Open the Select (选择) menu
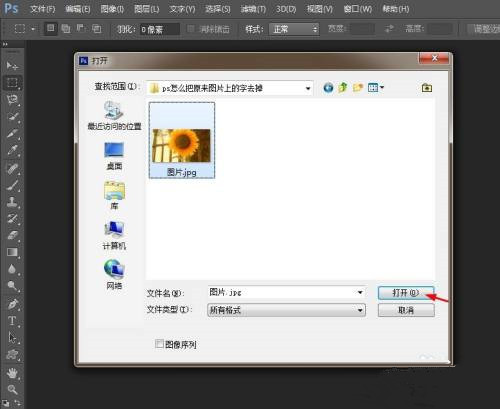The height and width of the screenshot is (409, 500). pos(218,9)
